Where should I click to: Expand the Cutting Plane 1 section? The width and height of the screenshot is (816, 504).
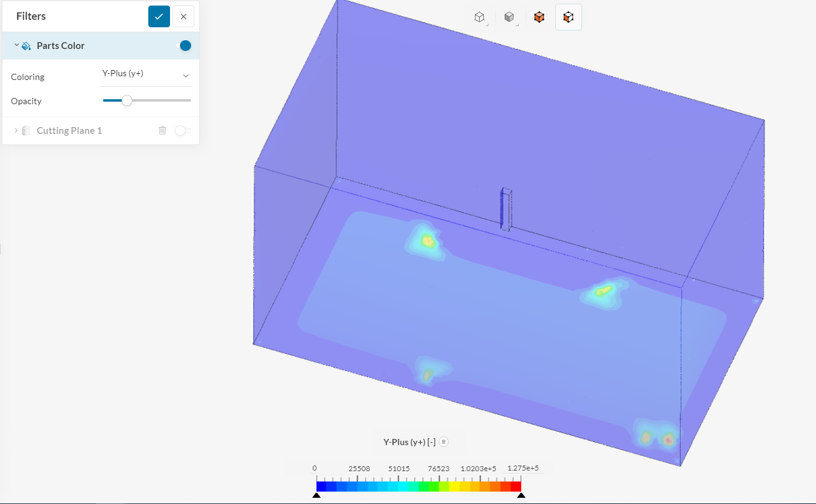pos(16,130)
